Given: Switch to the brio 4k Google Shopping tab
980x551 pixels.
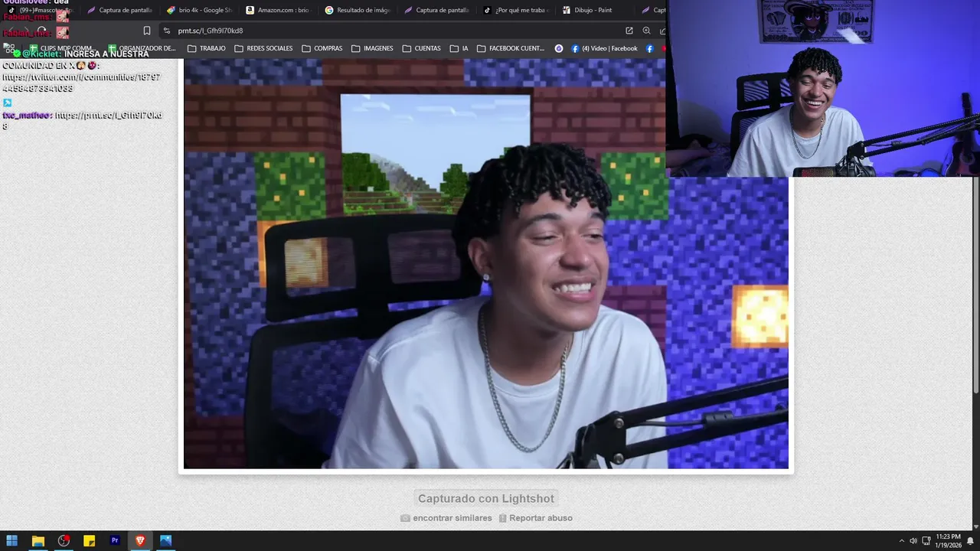Looking at the screenshot, I should (199, 10).
